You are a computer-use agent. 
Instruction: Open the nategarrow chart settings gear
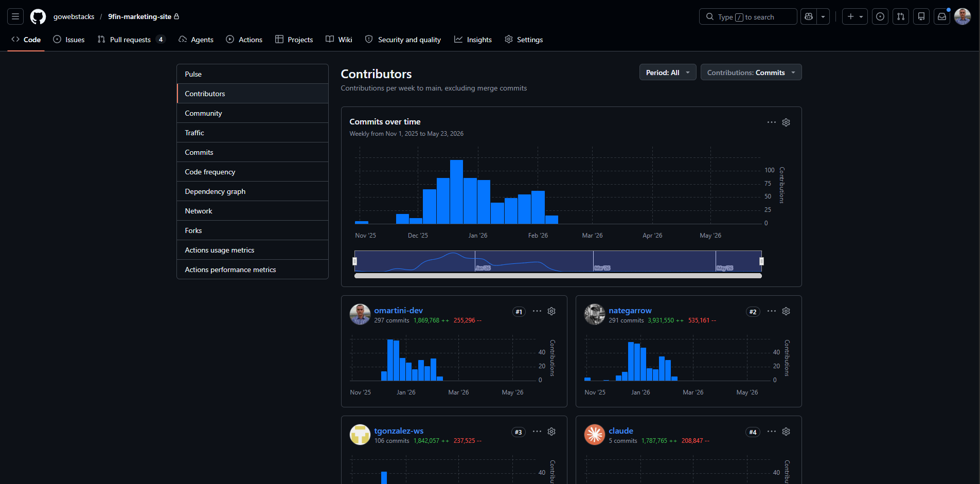point(786,311)
